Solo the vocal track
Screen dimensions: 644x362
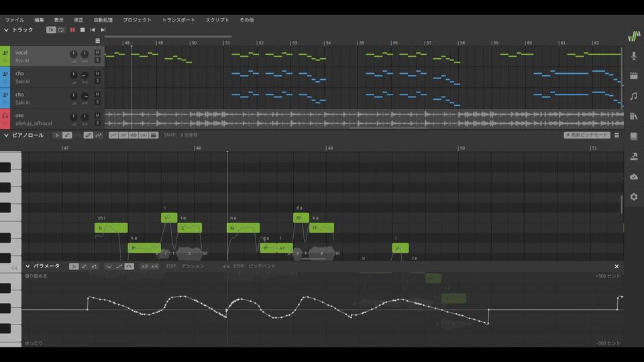(97, 60)
